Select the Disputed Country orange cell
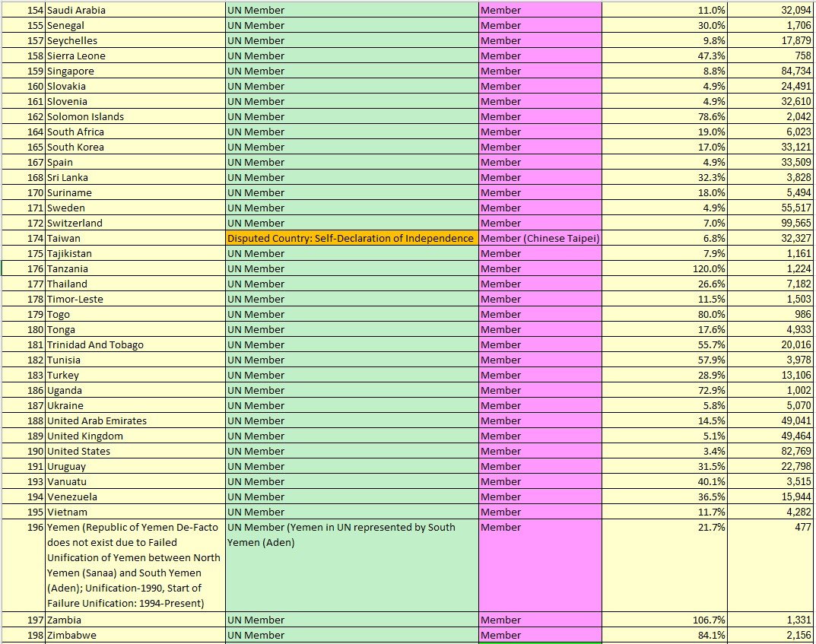The height and width of the screenshot is (644, 816). pyautogui.click(x=352, y=238)
